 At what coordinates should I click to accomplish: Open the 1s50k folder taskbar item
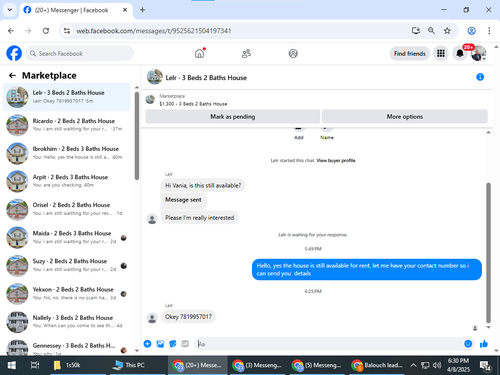coord(78,365)
